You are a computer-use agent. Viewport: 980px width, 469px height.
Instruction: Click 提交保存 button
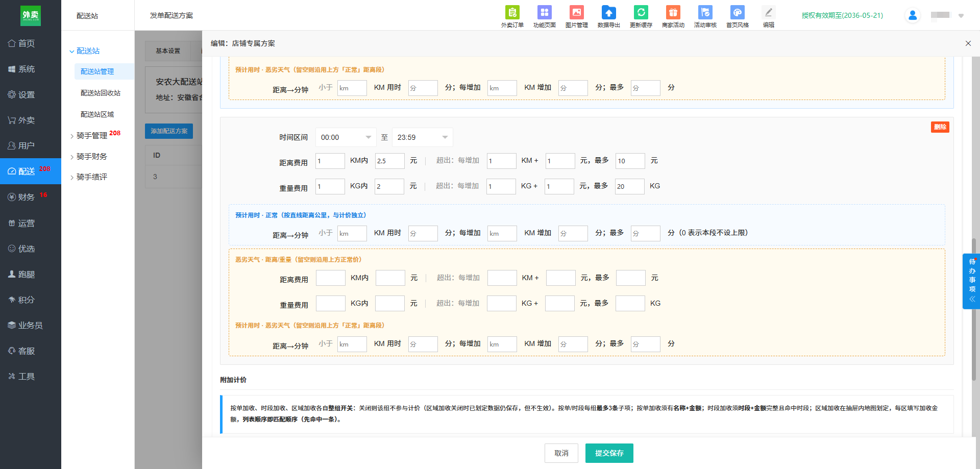(x=609, y=453)
